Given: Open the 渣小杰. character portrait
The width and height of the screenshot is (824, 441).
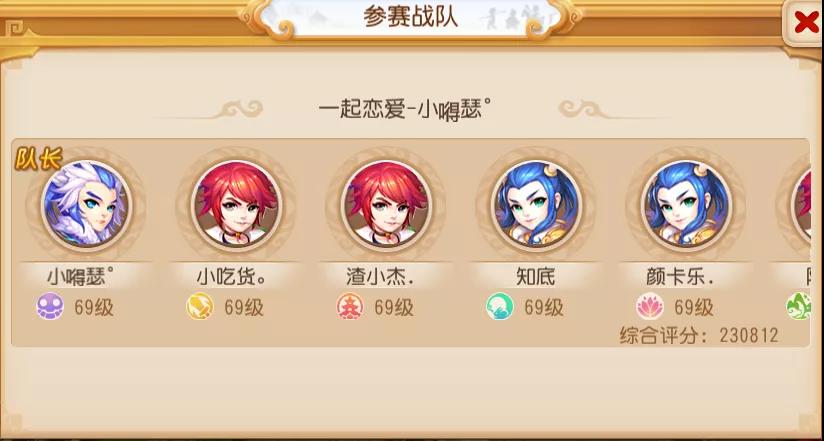Looking at the screenshot, I should [386, 205].
